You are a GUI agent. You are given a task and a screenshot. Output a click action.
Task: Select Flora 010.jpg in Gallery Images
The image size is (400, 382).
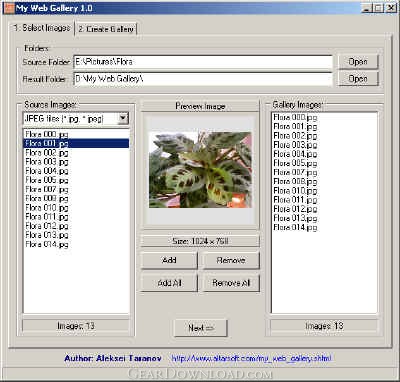(x=324, y=191)
